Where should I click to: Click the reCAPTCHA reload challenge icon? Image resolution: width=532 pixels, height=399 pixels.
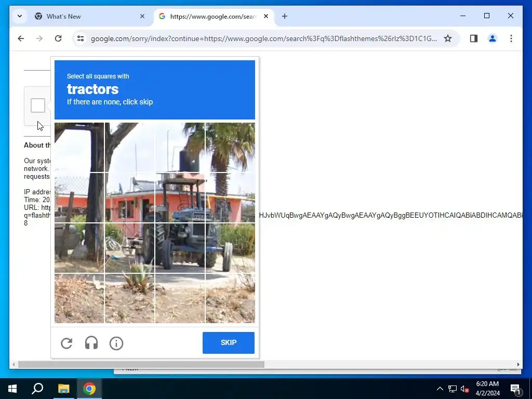click(x=66, y=343)
